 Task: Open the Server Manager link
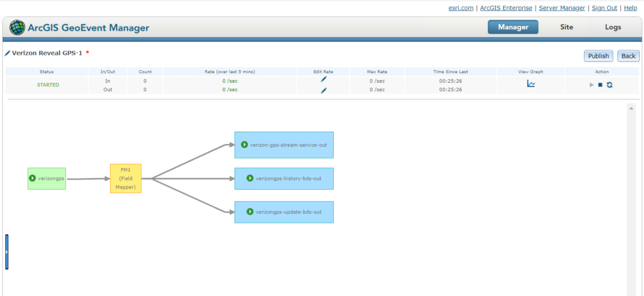(562, 8)
